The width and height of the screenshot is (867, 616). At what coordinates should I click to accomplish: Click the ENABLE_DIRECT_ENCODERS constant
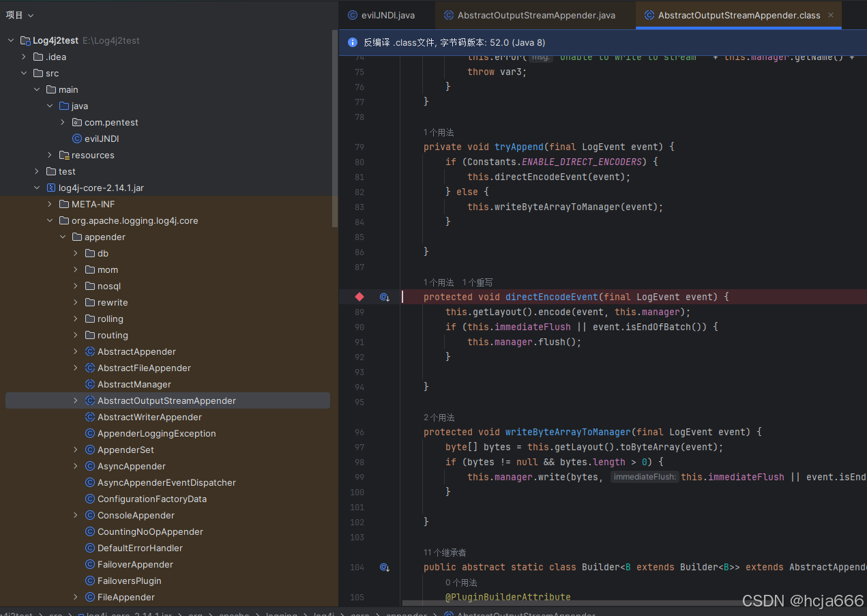(x=582, y=162)
